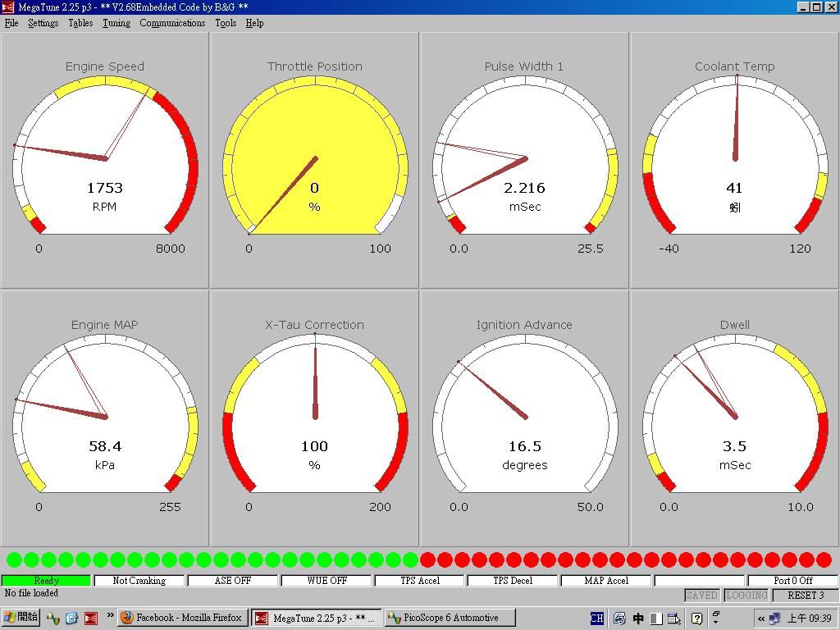Click the MegaTune title bar app icon
The image size is (840, 630).
[7, 7]
